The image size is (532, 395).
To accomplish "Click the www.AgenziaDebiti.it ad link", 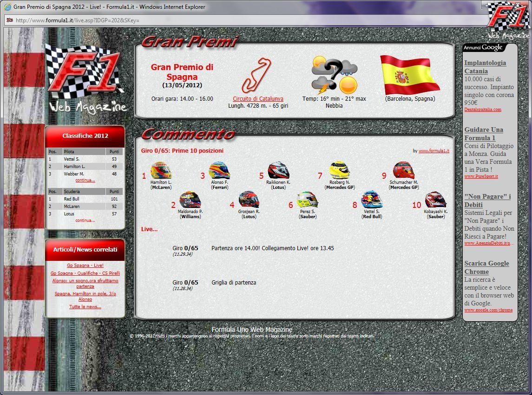I will click(489, 243).
